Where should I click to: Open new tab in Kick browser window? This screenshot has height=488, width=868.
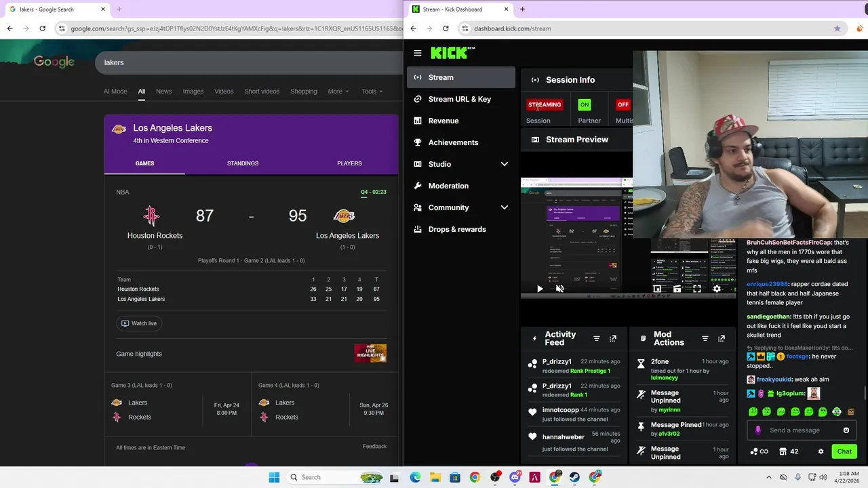(x=522, y=9)
